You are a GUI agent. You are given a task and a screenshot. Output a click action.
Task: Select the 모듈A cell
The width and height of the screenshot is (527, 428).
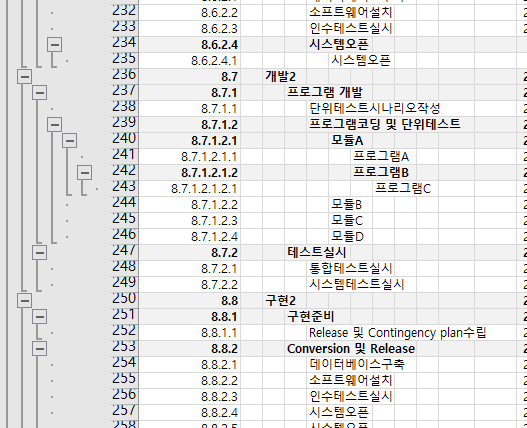[347, 141]
